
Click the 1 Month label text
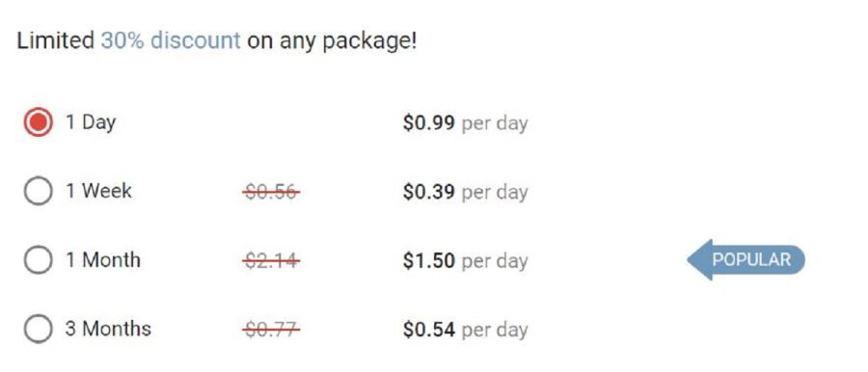pos(103,259)
